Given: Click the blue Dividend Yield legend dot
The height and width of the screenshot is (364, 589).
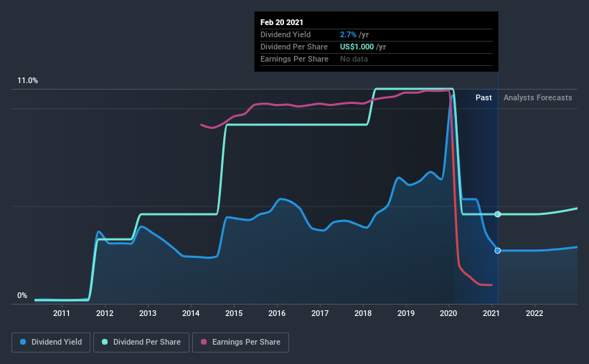Looking at the screenshot, I should coord(23,342).
